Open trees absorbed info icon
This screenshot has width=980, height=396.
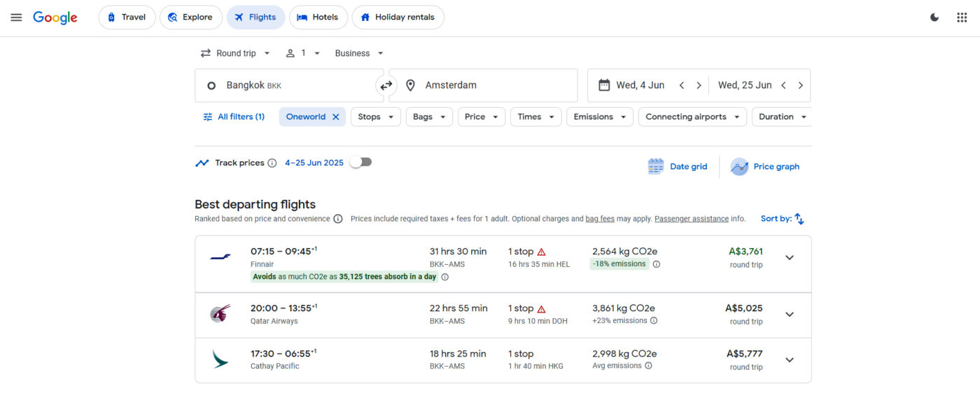click(445, 277)
